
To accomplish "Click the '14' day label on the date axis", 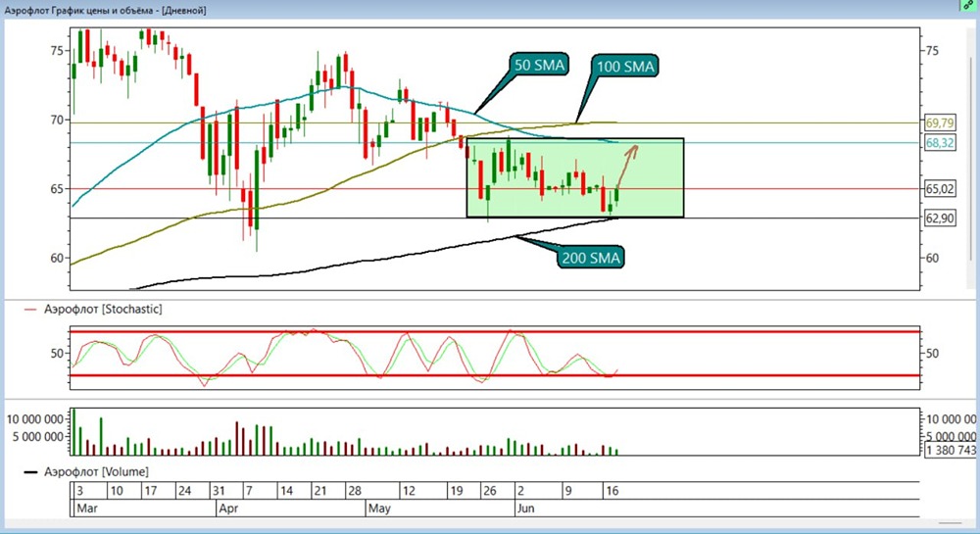I will click(x=286, y=491).
